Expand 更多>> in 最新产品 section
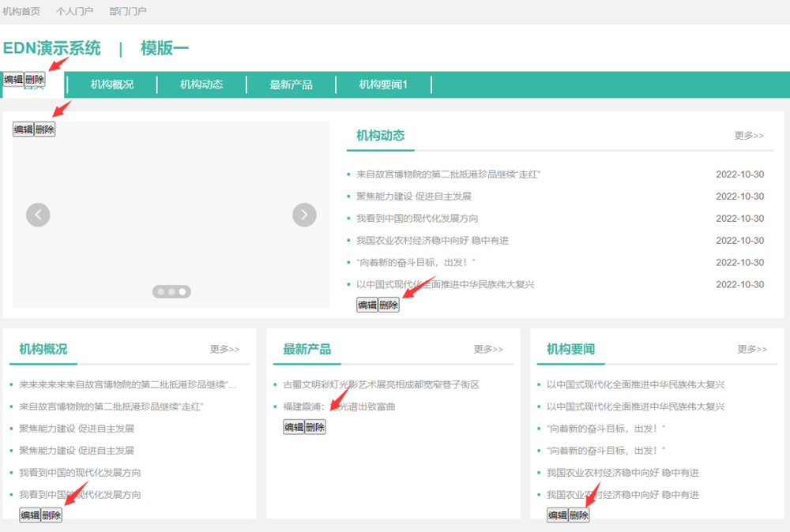Viewport: 790px width, 532px height. tap(488, 349)
